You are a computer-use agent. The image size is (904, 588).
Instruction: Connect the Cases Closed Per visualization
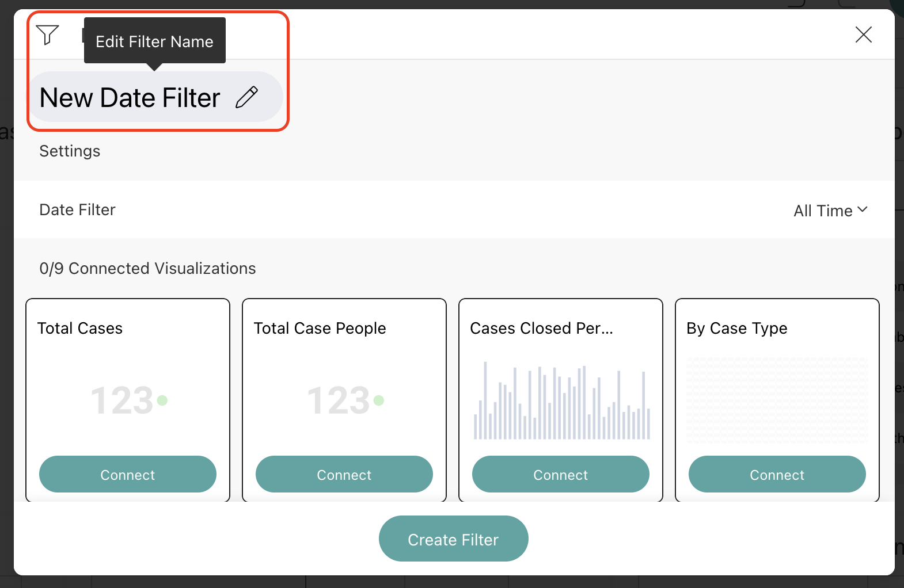click(x=560, y=474)
